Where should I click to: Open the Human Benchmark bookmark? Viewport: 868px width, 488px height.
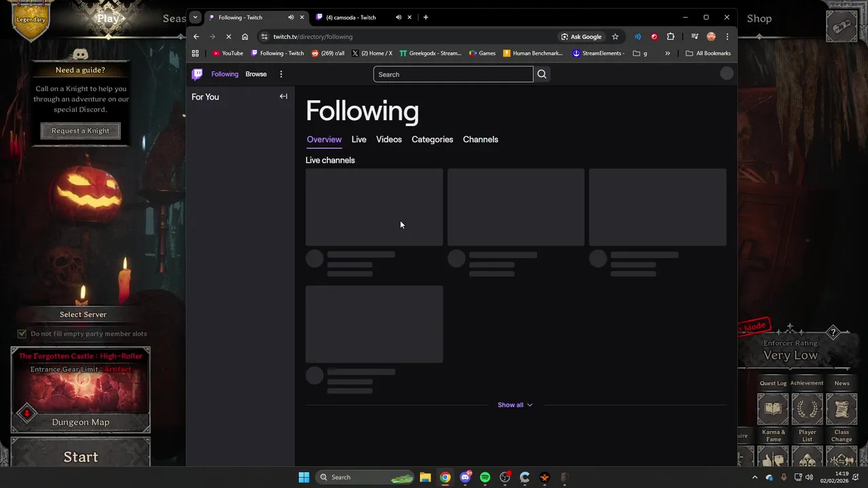(533, 53)
